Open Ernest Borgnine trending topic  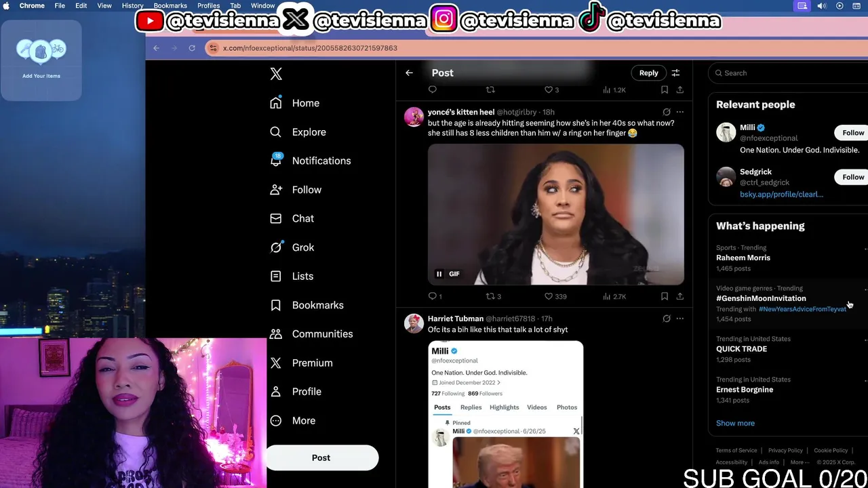745,390
